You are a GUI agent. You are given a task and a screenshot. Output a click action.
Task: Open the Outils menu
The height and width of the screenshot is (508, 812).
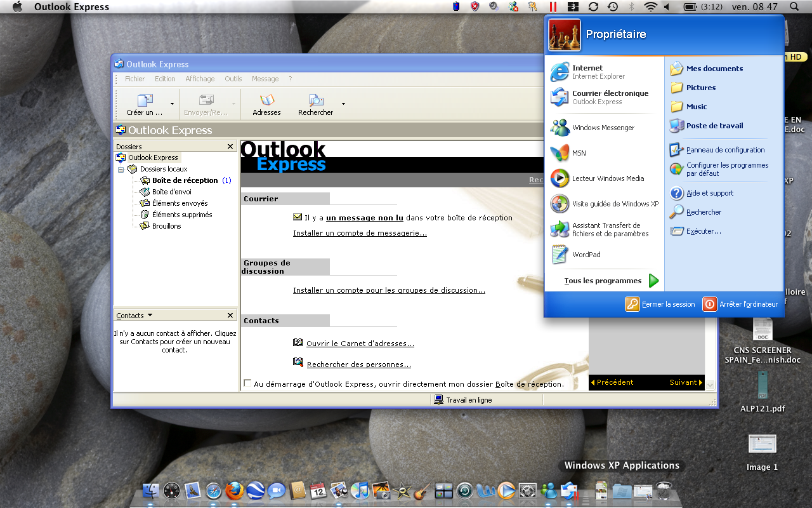233,79
